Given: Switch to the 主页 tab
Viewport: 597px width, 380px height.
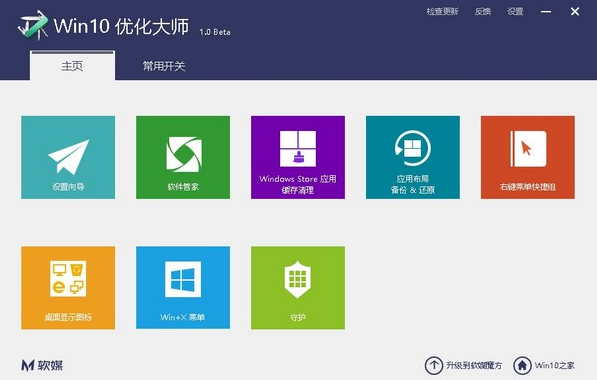Looking at the screenshot, I should [72, 66].
